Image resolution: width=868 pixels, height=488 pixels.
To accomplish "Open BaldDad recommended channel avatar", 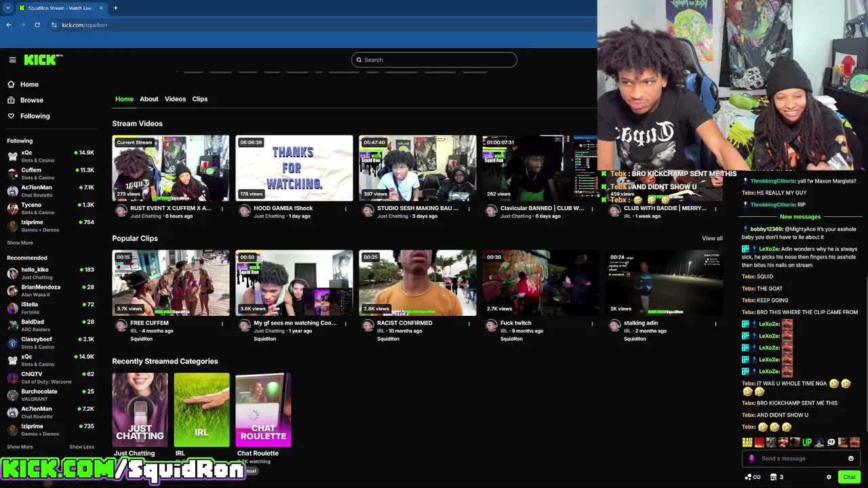I will pos(12,325).
